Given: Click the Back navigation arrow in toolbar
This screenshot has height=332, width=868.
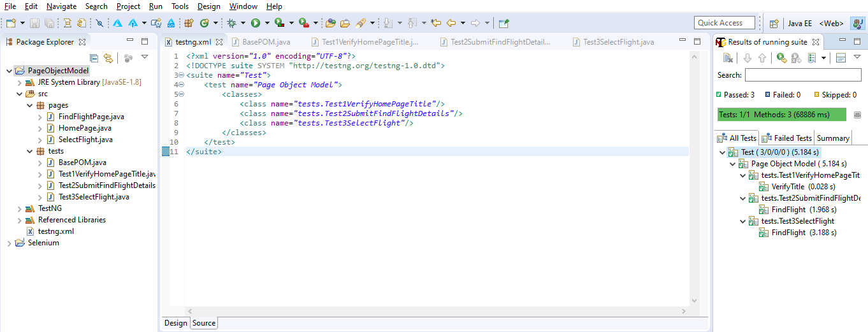Looking at the screenshot, I should pos(451,23).
